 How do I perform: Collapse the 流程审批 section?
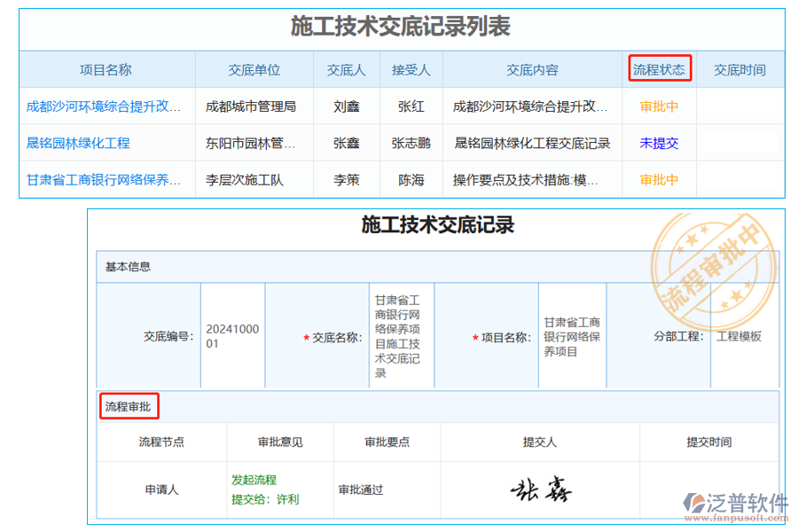[128, 406]
